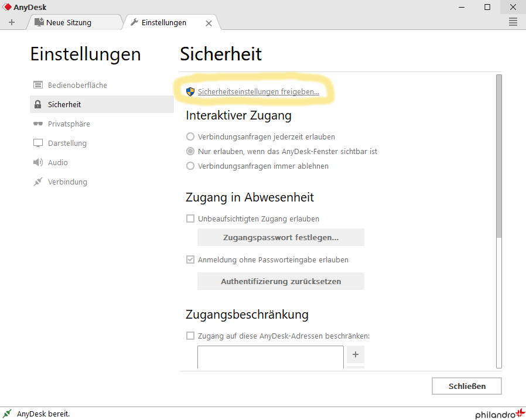Click the Neue Sitzung tab monitor icon

39,22
